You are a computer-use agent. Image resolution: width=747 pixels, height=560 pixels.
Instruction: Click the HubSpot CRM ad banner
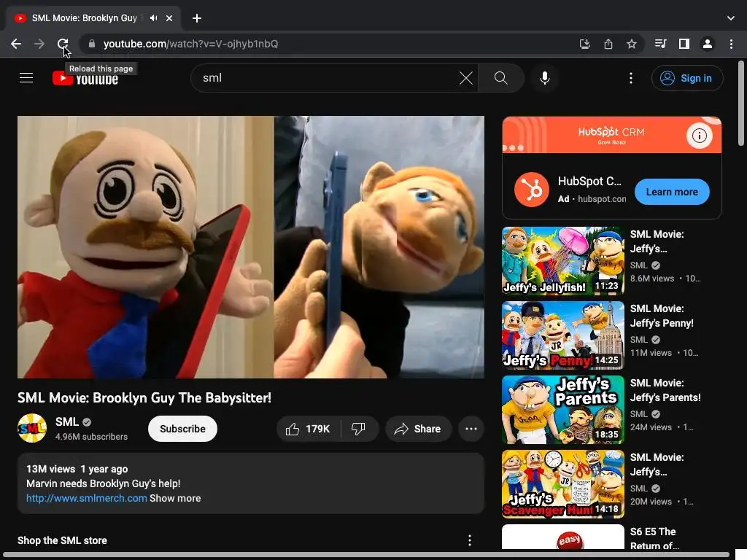pyautogui.click(x=612, y=135)
